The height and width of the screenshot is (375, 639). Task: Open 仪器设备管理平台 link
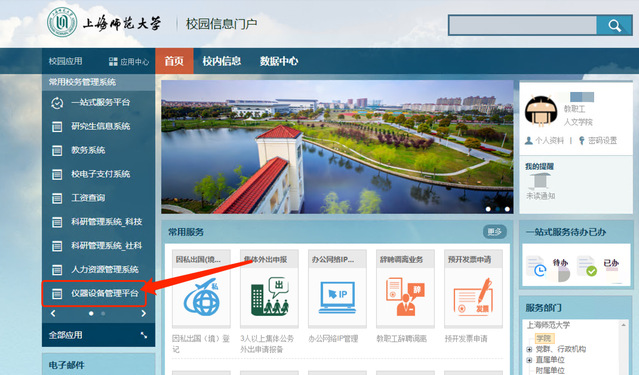94,293
